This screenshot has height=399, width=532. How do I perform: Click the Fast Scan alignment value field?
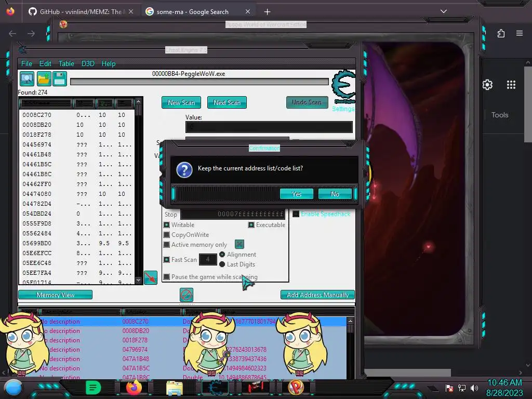pyautogui.click(x=208, y=260)
